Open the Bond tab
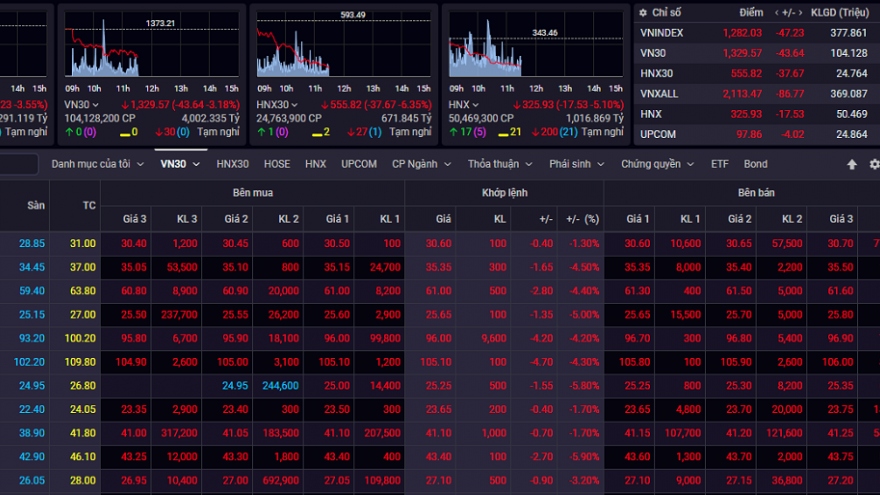880x495 pixels. [755, 164]
